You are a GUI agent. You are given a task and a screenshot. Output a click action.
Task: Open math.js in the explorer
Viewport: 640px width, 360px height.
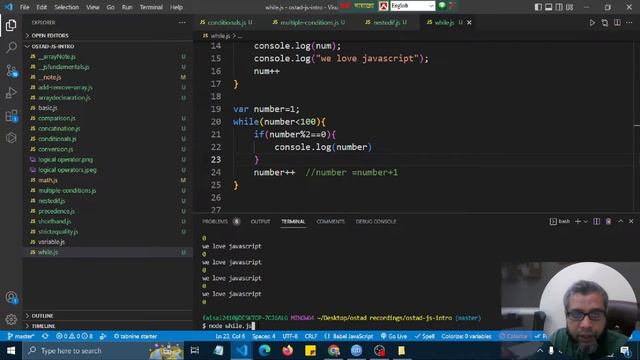48,180
